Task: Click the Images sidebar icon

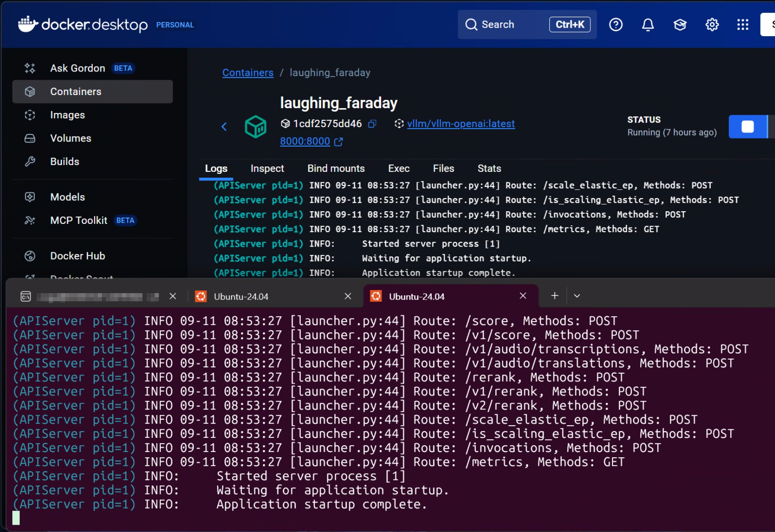Action: 30,115
